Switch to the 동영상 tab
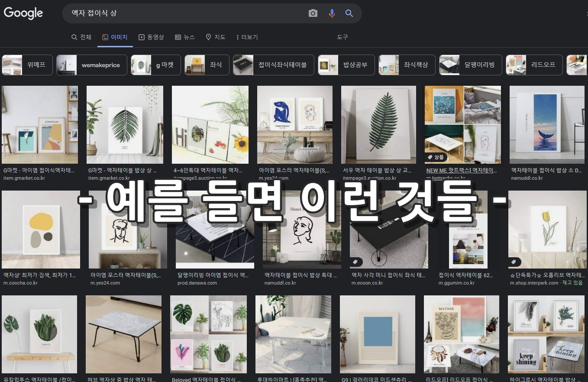The image size is (588, 382). (151, 37)
